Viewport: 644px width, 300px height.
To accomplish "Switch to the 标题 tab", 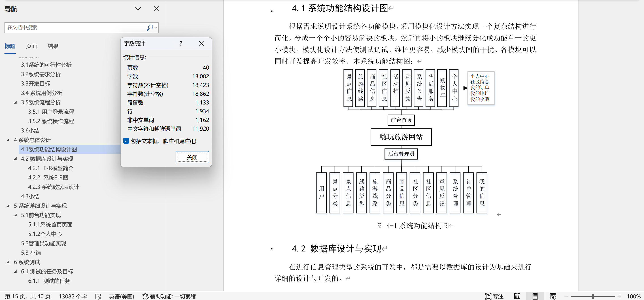I will click(10, 46).
